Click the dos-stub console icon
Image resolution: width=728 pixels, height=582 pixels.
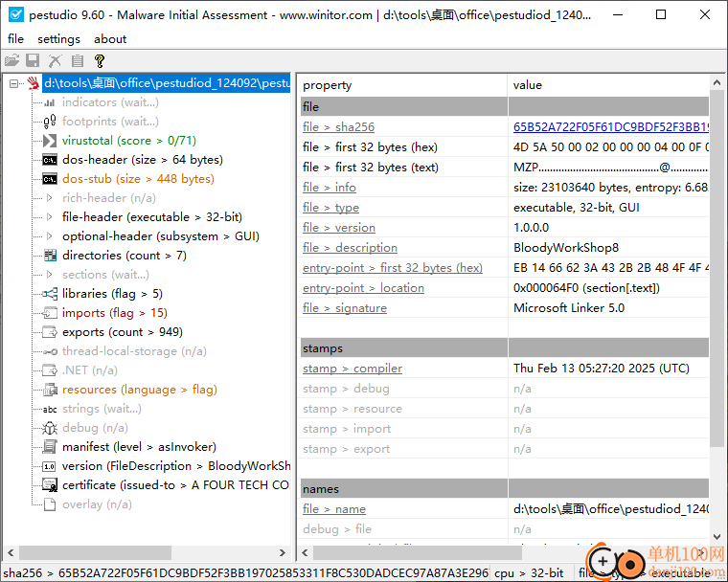click(x=50, y=179)
